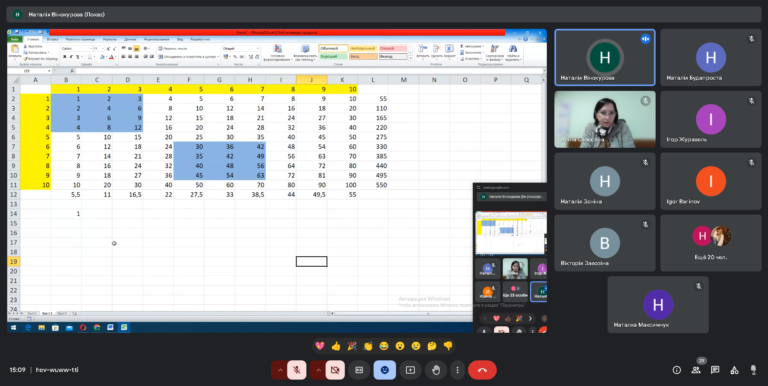Image resolution: width=768 pixels, height=386 pixels.
Task: Open the tile showing 20 more participants
Action: [x=710, y=242]
